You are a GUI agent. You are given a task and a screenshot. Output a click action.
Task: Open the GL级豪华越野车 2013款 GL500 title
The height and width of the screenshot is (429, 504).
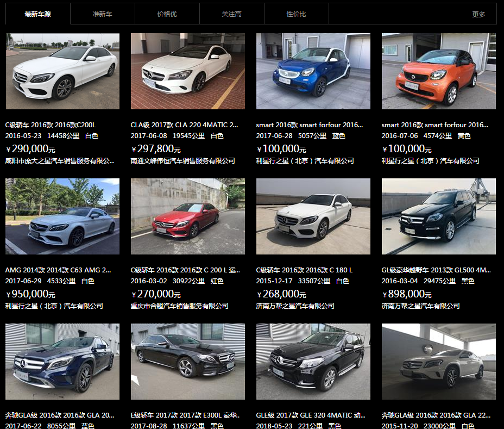436,270
